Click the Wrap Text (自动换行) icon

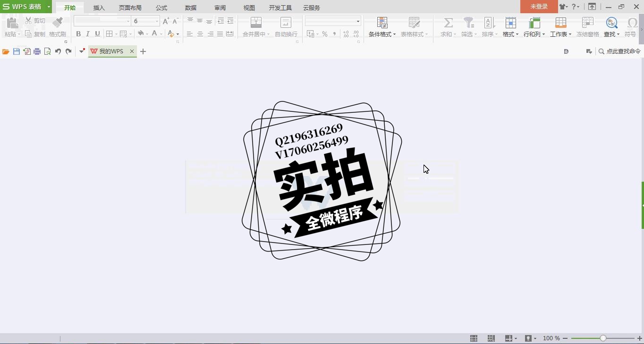pyautogui.click(x=286, y=22)
